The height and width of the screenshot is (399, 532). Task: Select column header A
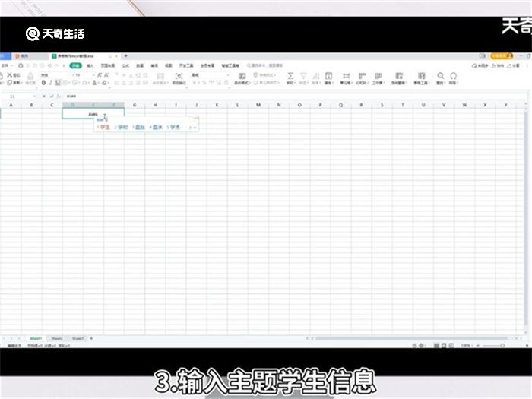[11, 105]
